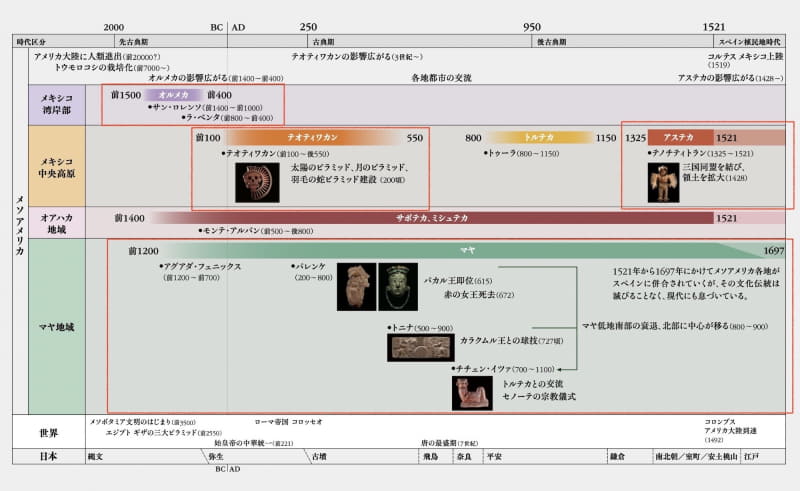Screen dimensions: 800x491
Task: Click the 日本 row label
Action: point(49,456)
